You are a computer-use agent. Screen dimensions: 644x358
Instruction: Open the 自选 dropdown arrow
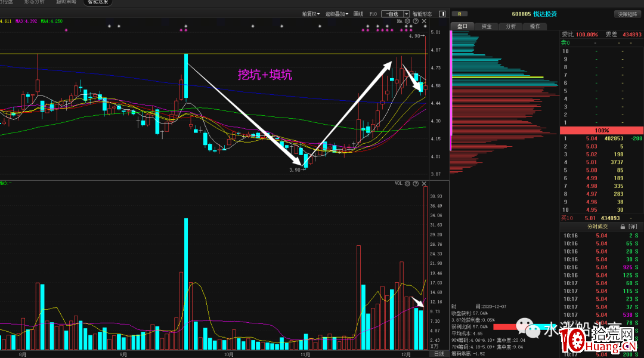coord(407,14)
